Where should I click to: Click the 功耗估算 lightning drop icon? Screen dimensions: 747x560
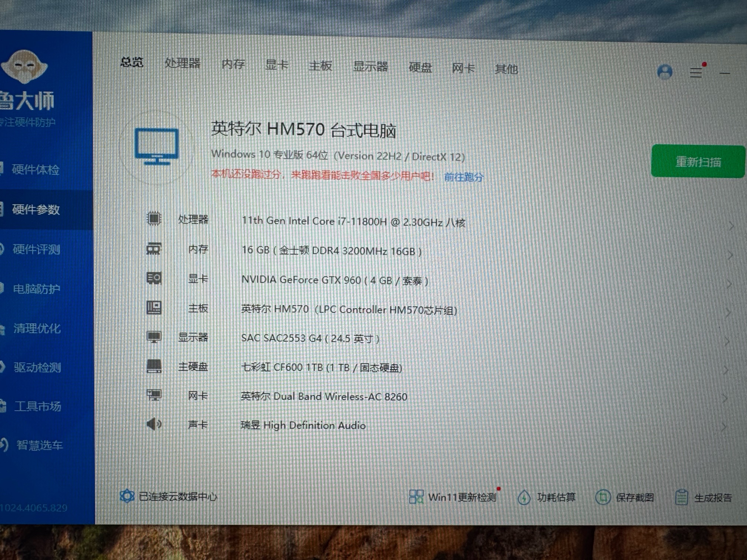tap(524, 497)
